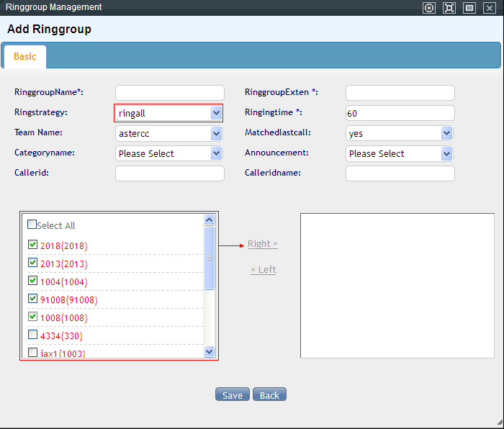Switch to the Basic tab

[24, 57]
